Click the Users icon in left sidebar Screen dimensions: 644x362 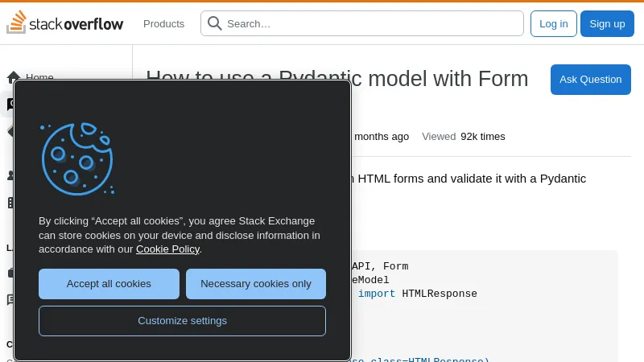(x=10, y=175)
